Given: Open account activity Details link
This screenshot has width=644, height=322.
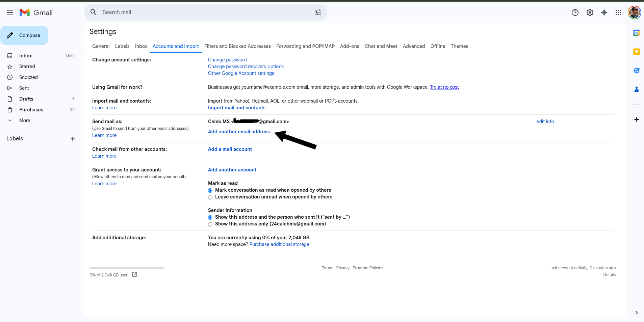Looking at the screenshot, I should pos(609,275).
